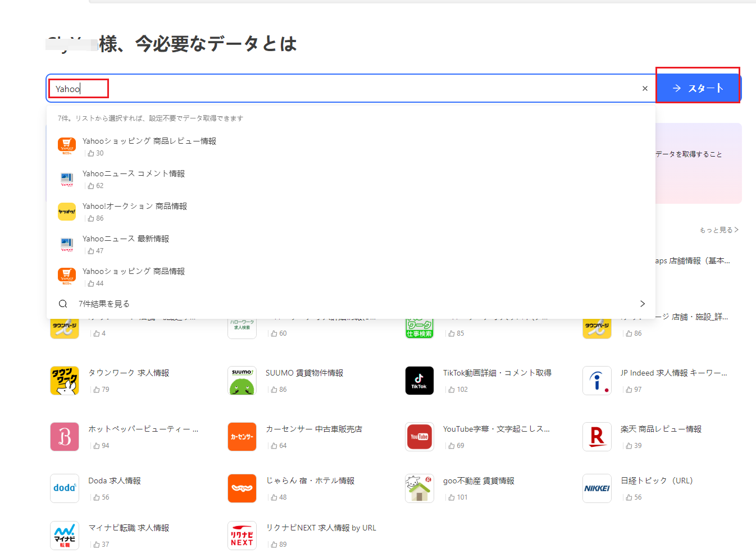This screenshot has height=558, width=756.
Task: Expand more templates with もっと見る
Action: [719, 230]
